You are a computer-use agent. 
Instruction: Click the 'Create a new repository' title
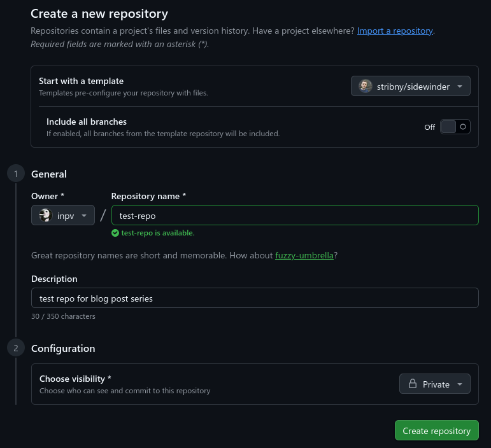point(99,14)
